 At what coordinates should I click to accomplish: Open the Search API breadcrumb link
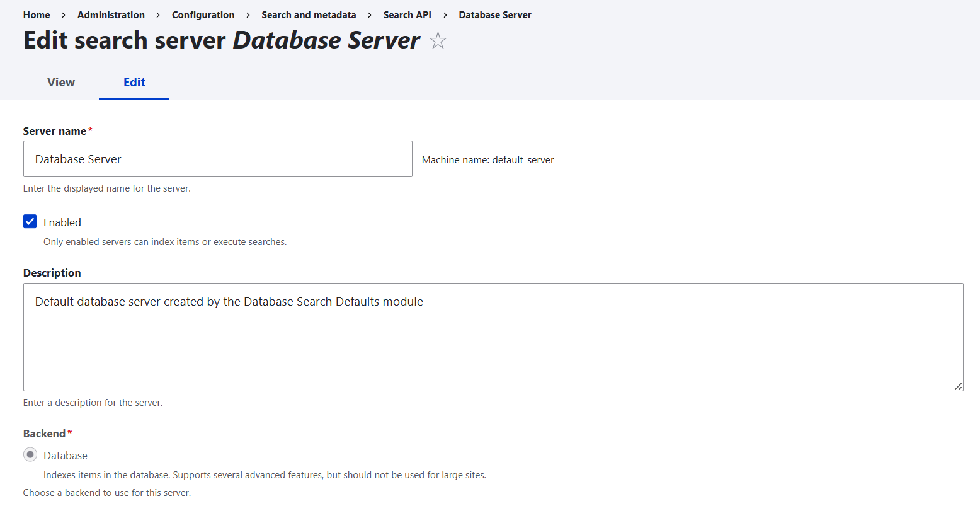point(407,14)
